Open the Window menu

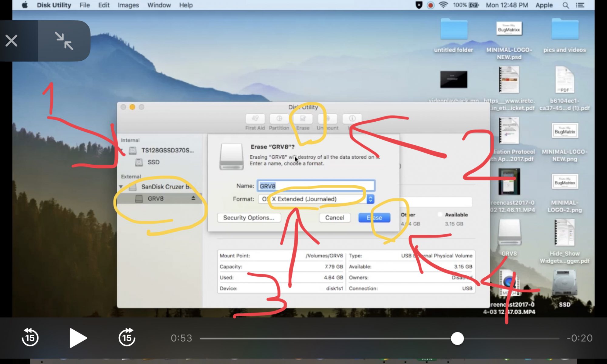pyautogui.click(x=159, y=5)
